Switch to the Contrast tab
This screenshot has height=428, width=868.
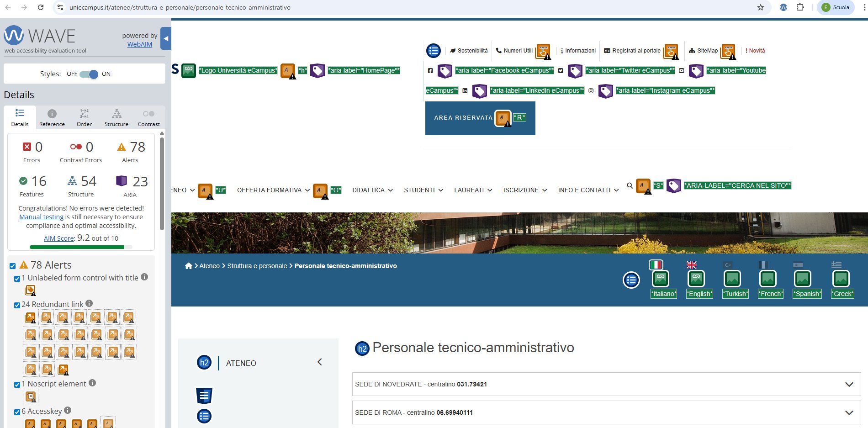pyautogui.click(x=148, y=118)
